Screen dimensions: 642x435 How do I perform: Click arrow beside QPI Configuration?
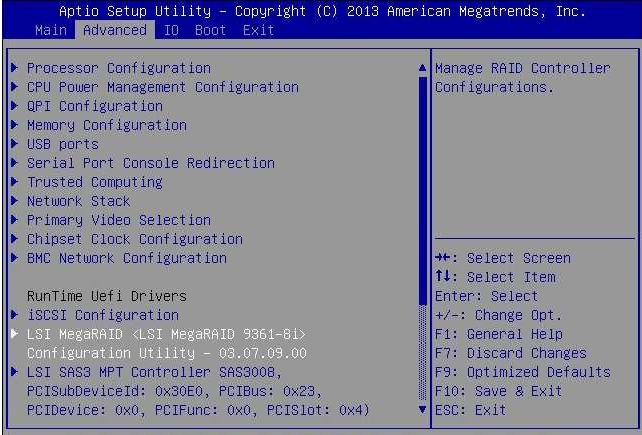14,106
